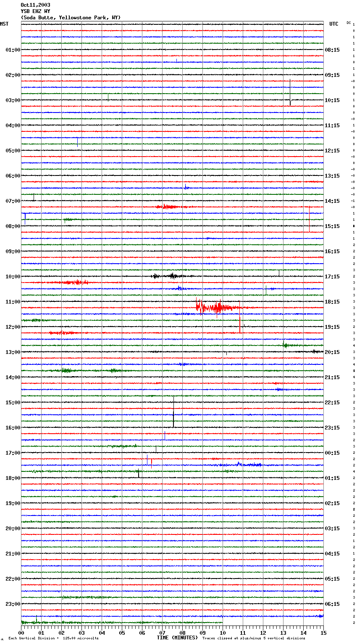Click the '05:15' UTC time label
Screen dimensions: 357x644
pyautogui.click(x=332, y=579)
